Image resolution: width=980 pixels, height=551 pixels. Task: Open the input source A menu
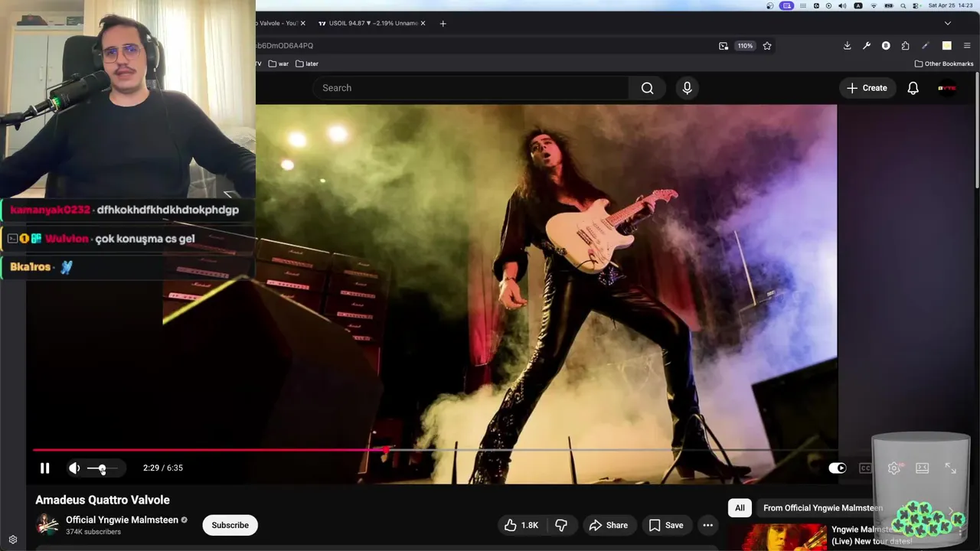coord(857,5)
